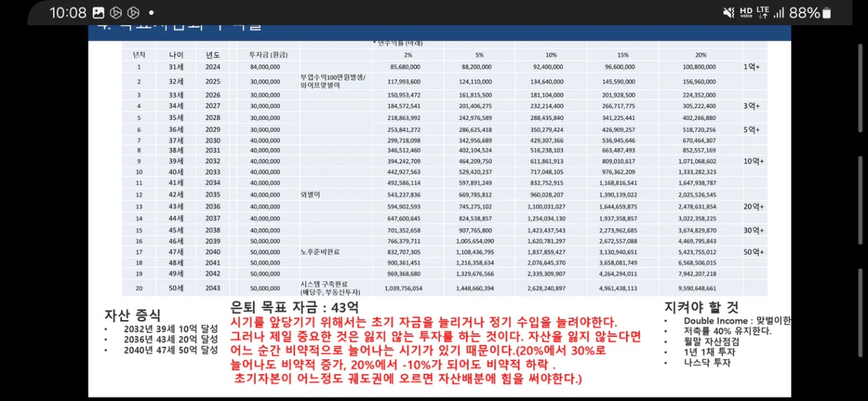Viewport: 868px width, 401px height.
Task: Select the value 2,478,631,854
Action: point(698,207)
